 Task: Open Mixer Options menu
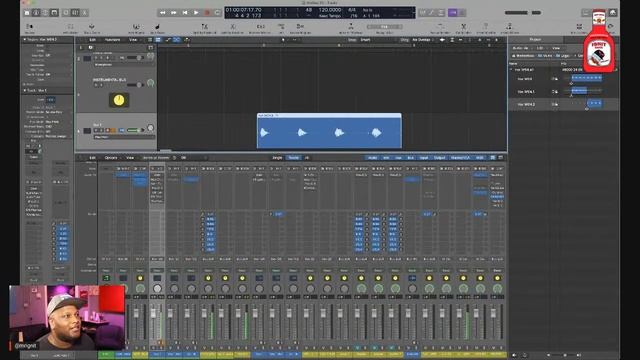pyautogui.click(x=111, y=158)
